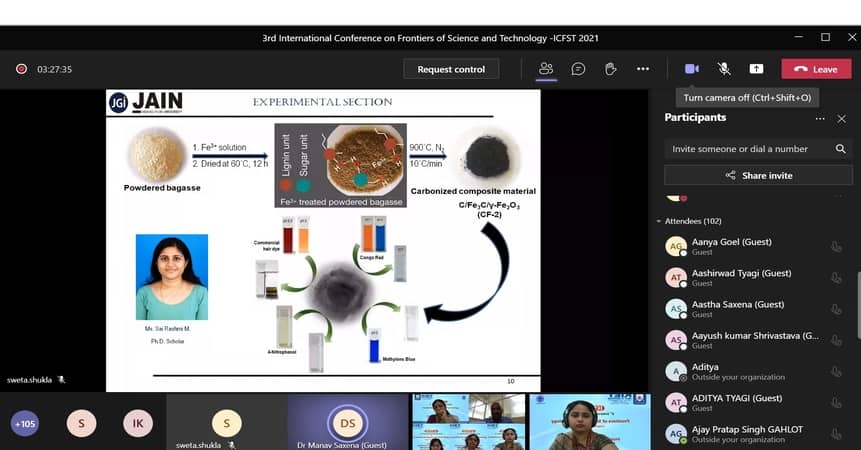Click the Request control button
861x450 pixels.
451,69
